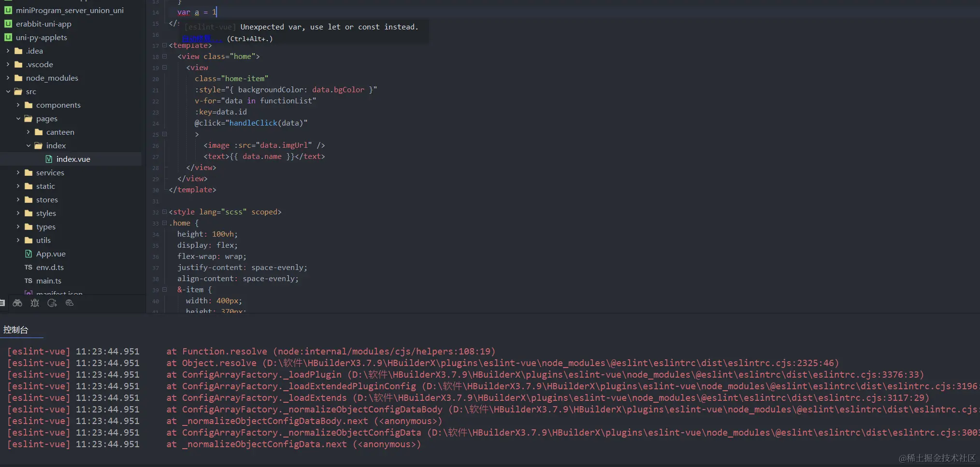Collapse the src folder arrow

coord(8,91)
